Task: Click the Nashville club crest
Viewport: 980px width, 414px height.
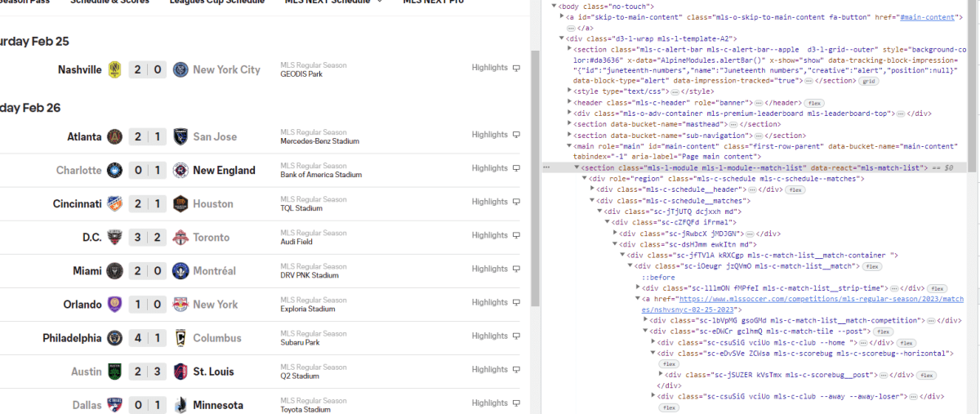Action: (x=115, y=69)
